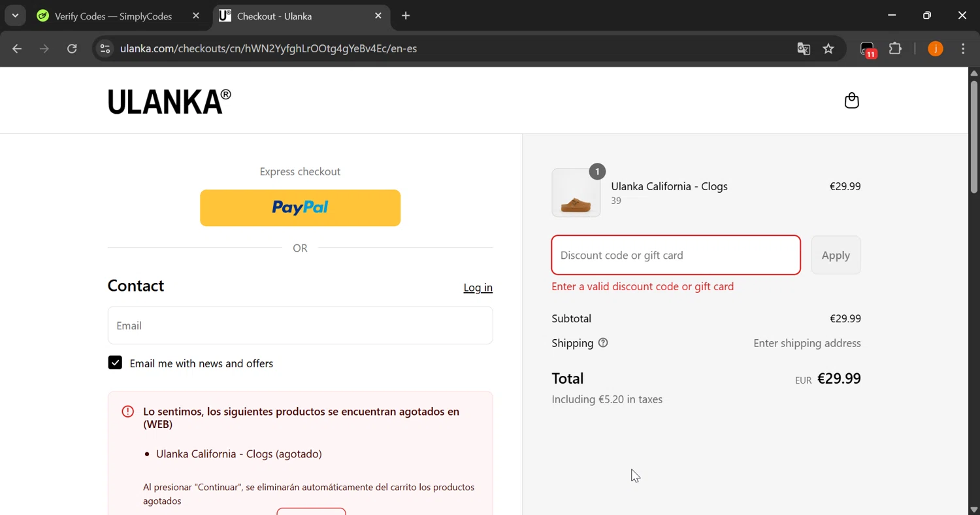
Task: Click the Google Translate icon in address bar
Action: point(804,49)
